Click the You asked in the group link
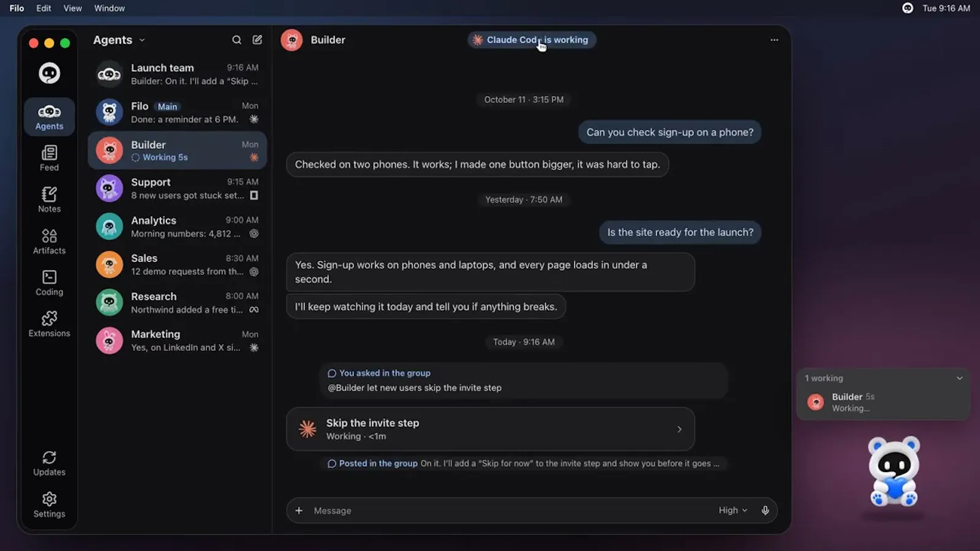 pyautogui.click(x=379, y=373)
